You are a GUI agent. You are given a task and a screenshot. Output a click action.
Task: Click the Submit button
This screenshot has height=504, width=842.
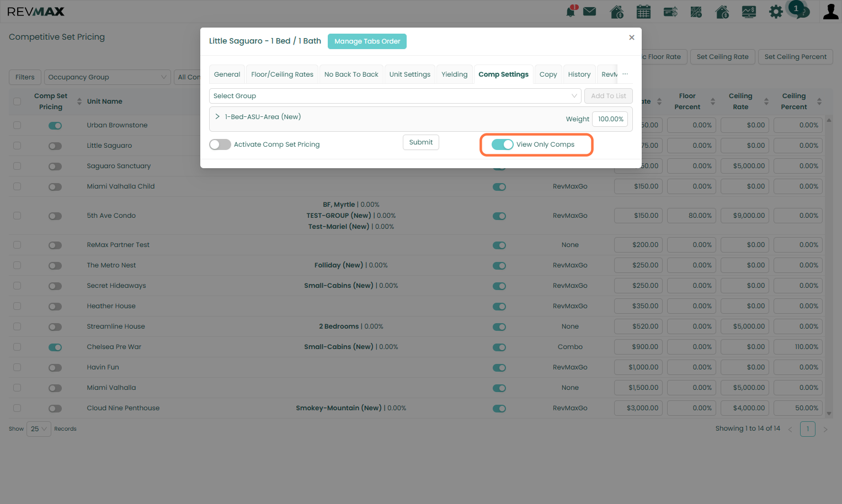pos(421,142)
